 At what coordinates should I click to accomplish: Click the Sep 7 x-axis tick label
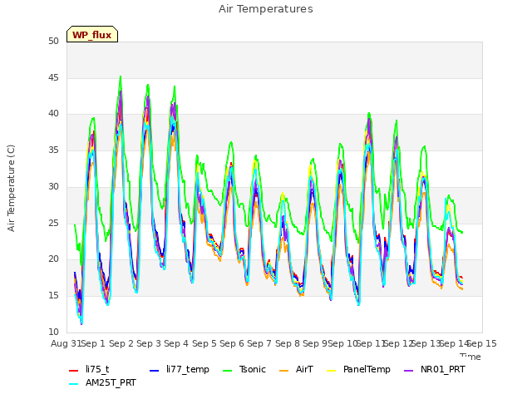[x=259, y=343]
